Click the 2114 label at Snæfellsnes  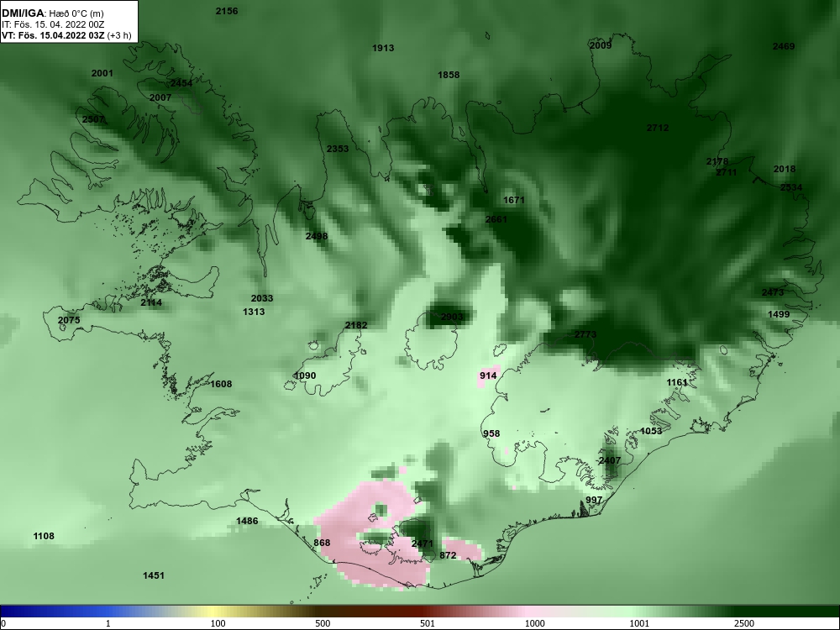[151, 302]
